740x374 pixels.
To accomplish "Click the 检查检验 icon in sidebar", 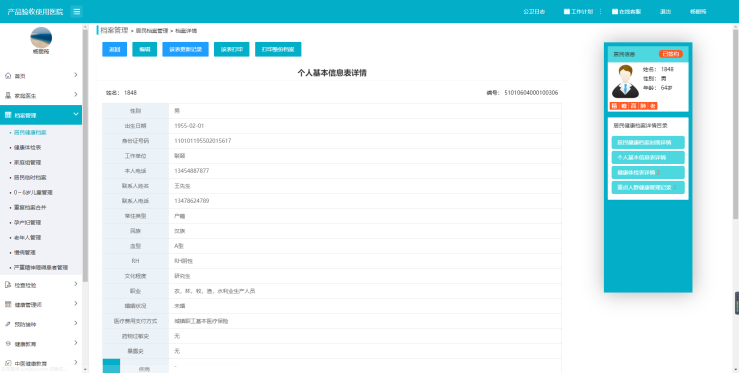I will [8, 285].
